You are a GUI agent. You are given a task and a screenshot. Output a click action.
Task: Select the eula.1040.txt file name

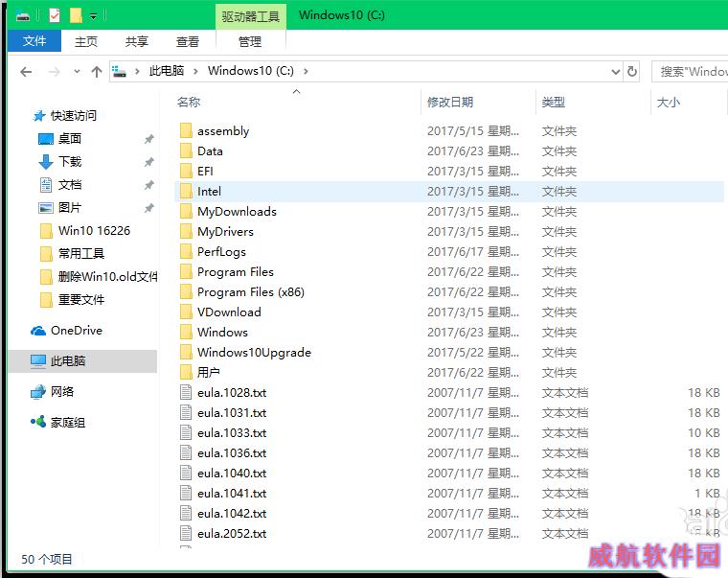[232, 473]
